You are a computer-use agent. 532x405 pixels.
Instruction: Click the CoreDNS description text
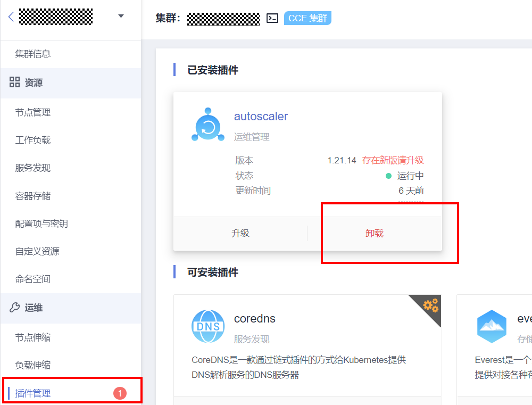[x=298, y=367]
